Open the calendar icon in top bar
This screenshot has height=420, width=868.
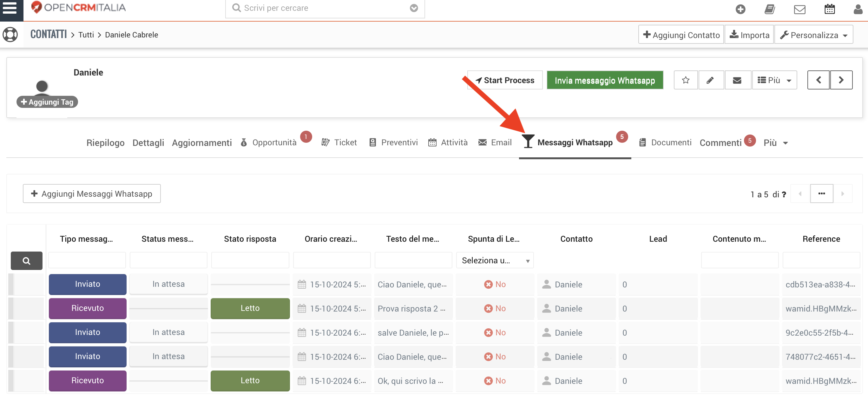830,9
